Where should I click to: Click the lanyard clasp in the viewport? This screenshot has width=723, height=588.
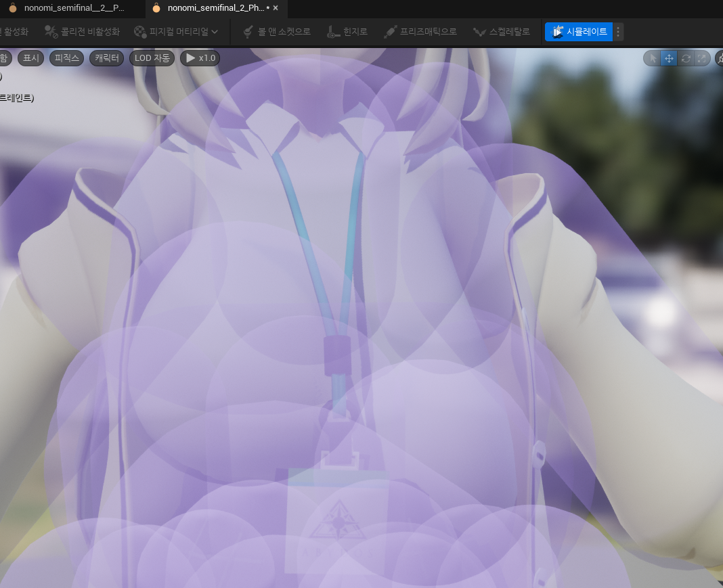point(337,355)
